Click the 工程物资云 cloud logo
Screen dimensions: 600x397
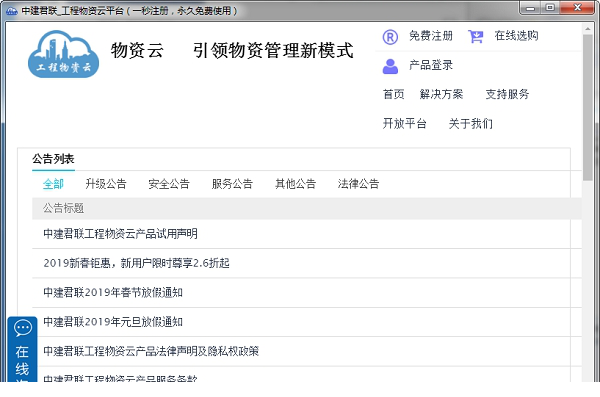[64, 54]
